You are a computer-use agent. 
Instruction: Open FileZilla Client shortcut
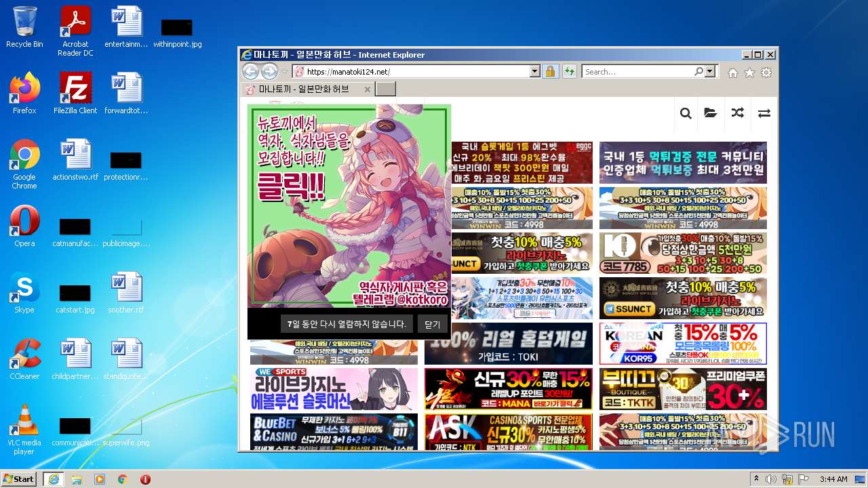[x=75, y=93]
